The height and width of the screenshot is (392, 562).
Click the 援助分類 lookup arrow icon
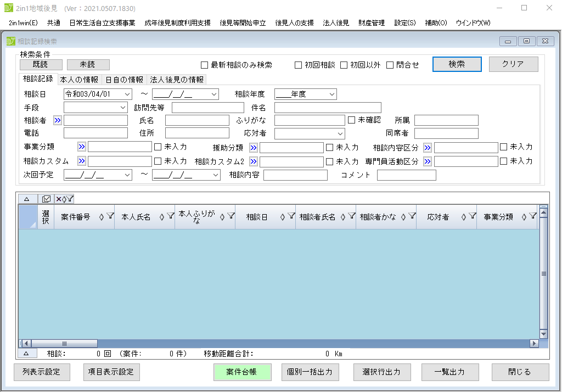pyautogui.click(x=254, y=147)
